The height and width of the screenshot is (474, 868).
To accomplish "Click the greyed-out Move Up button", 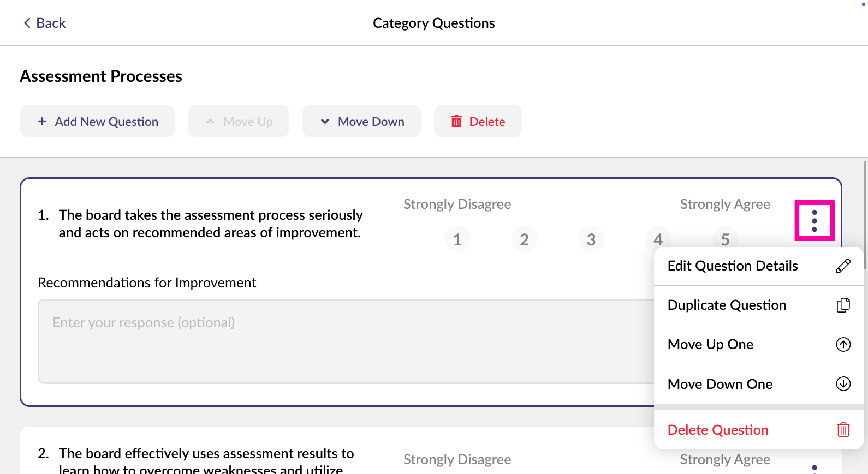I will pyautogui.click(x=239, y=121).
